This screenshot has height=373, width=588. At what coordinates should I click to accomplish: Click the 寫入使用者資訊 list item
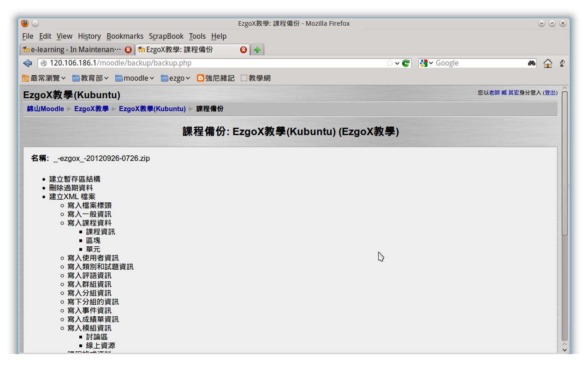(x=93, y=258)
